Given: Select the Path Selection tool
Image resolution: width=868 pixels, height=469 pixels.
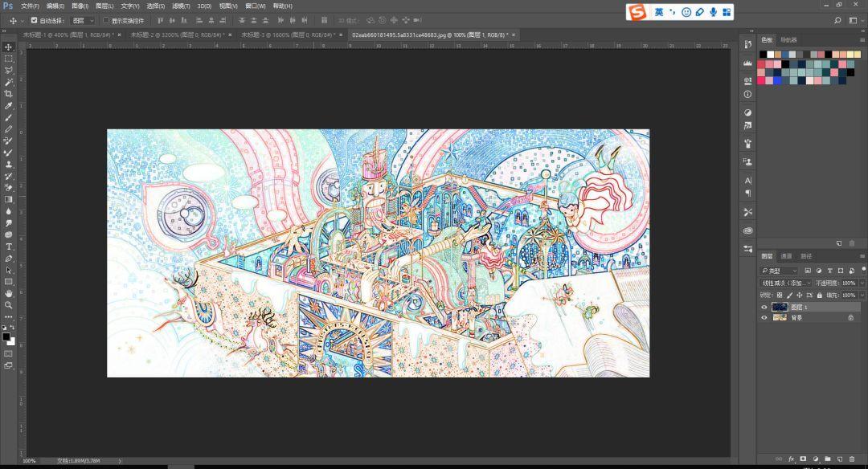Looking at the screenshot, I should 8,270.
